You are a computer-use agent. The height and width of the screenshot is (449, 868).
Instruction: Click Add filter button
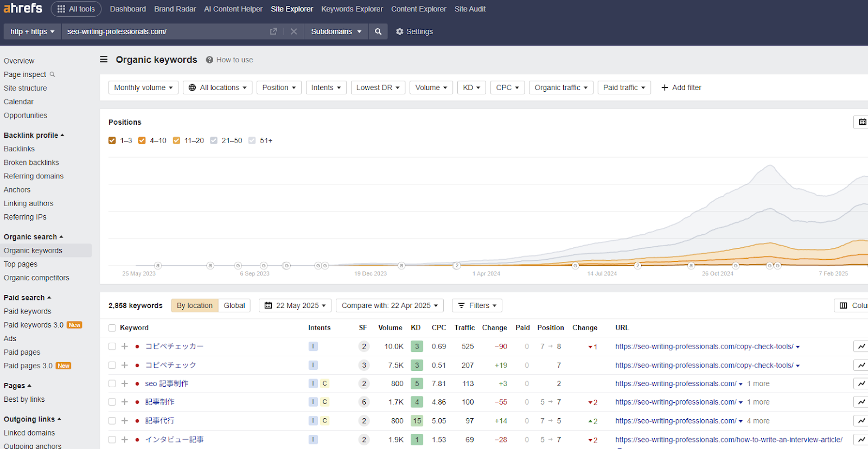point(681,87)
